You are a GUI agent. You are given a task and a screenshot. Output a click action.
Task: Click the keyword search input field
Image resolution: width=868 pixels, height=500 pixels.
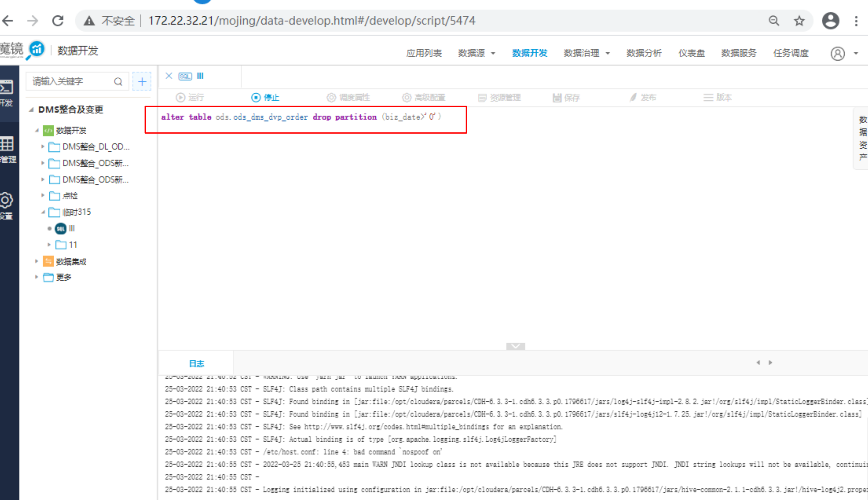pyautogui.click(x=70, y=82)
